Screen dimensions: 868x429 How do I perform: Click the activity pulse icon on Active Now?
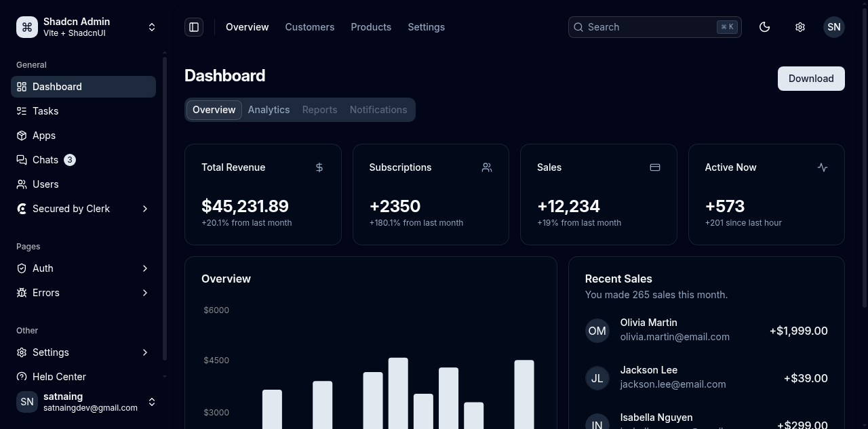click(823, 167)
